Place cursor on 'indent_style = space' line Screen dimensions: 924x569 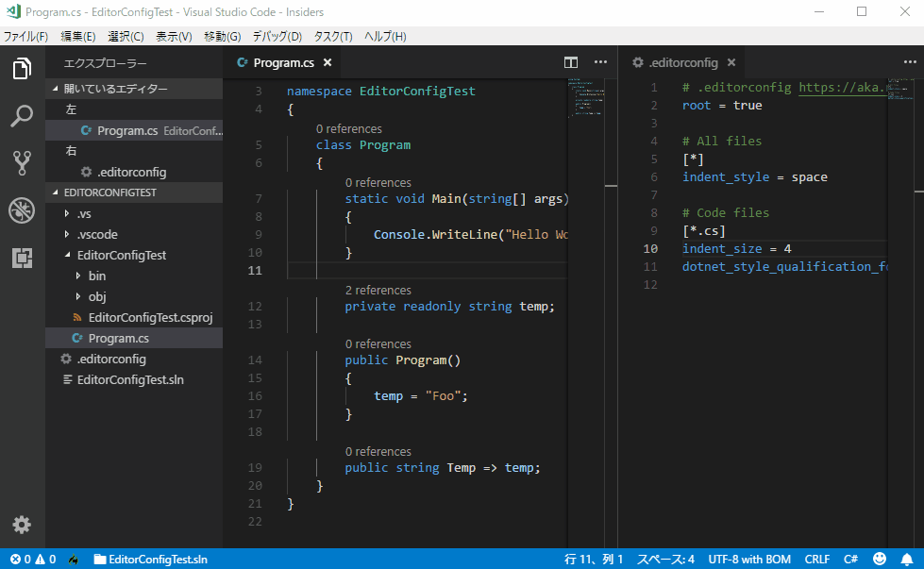(x=755, y=177)
